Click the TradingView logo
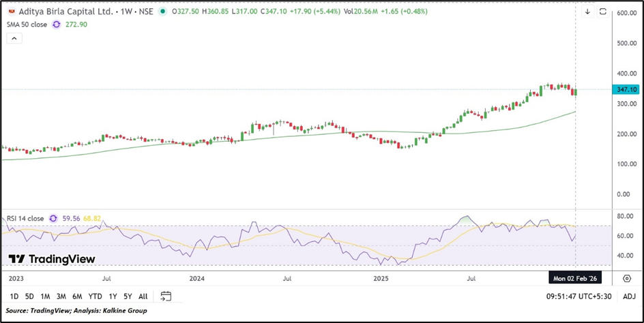The image size is (644, 323). tap(52, 259)
